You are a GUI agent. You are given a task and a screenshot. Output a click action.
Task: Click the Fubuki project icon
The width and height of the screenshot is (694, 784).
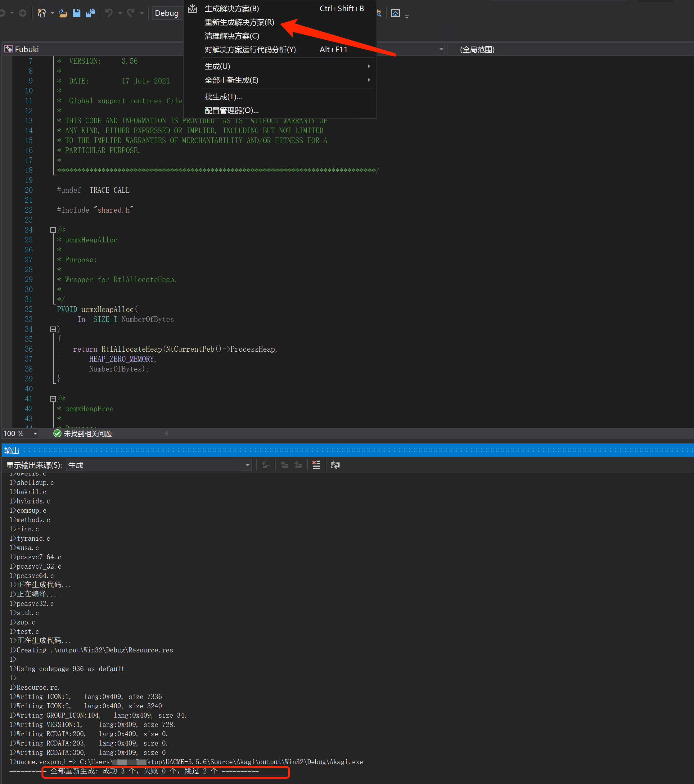[8, 49]
